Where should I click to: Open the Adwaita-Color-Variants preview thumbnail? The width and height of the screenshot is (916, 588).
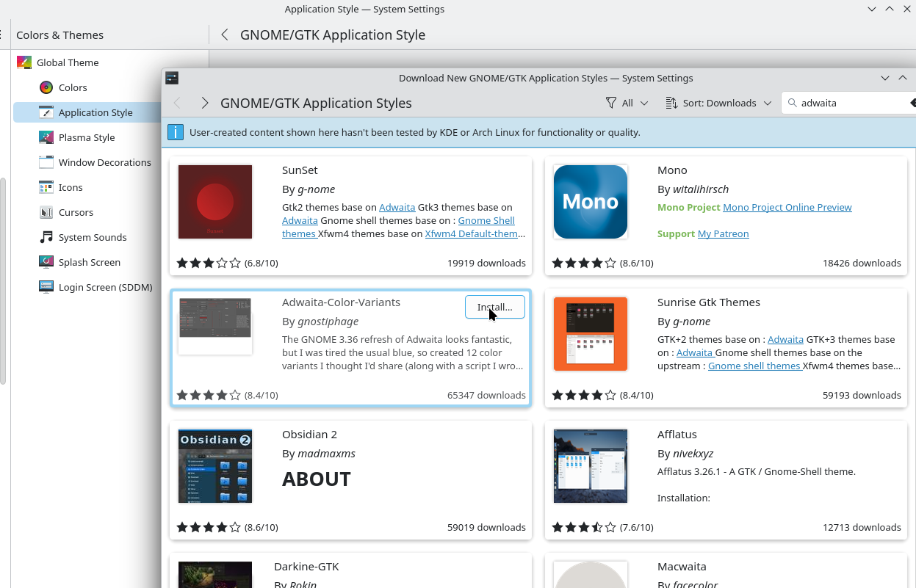215,326
